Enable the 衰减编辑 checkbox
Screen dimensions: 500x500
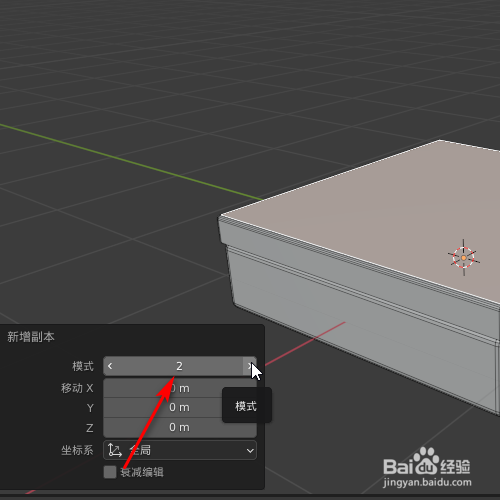click(110, 472)
